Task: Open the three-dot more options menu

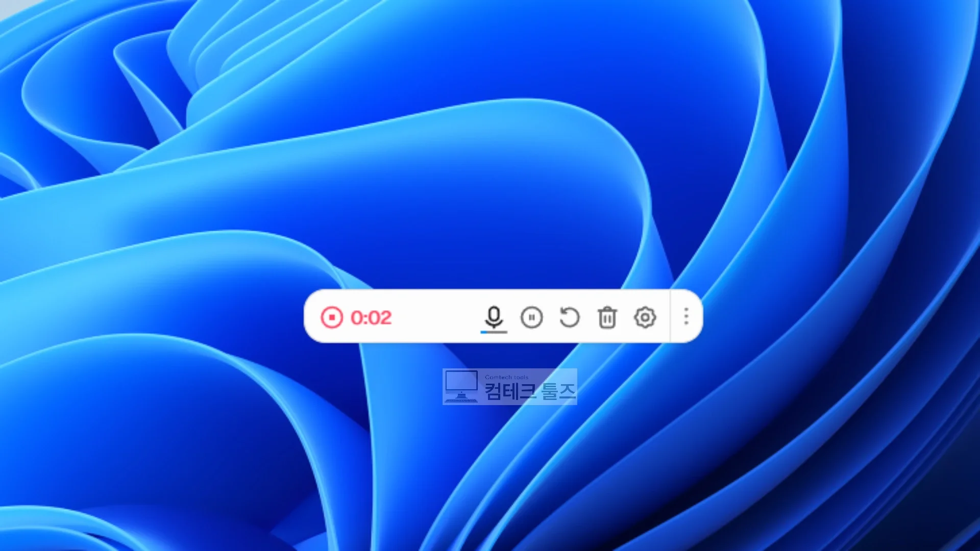Action: tap(686, 316)
